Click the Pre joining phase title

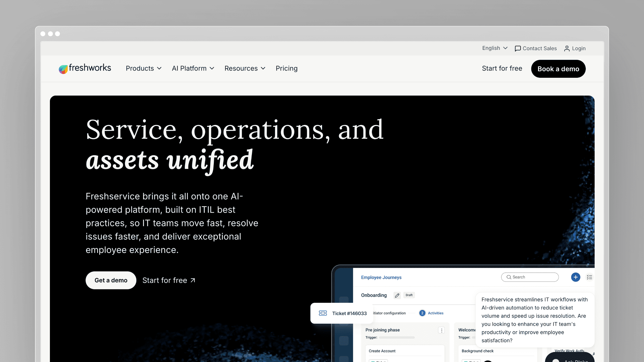(383, 330)
